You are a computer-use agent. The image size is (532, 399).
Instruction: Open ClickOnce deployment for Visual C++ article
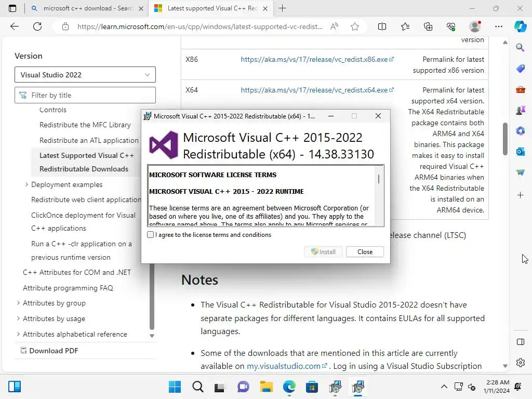[x=84, y=221]
